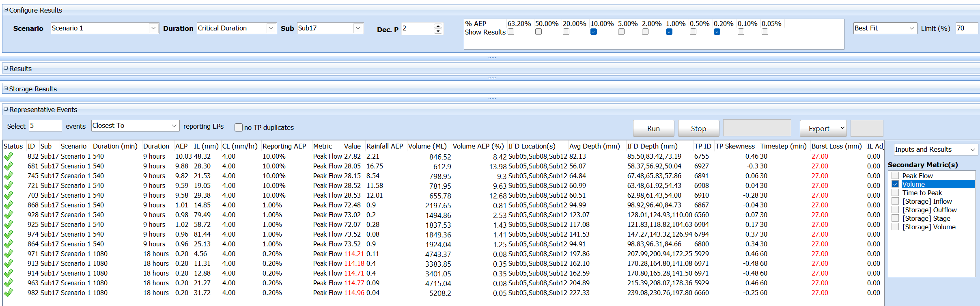Click green checkmark status icon for event ID 832
Image resolution: width=980 pixels, height=306 pixels.
click(x=9, y=156)
